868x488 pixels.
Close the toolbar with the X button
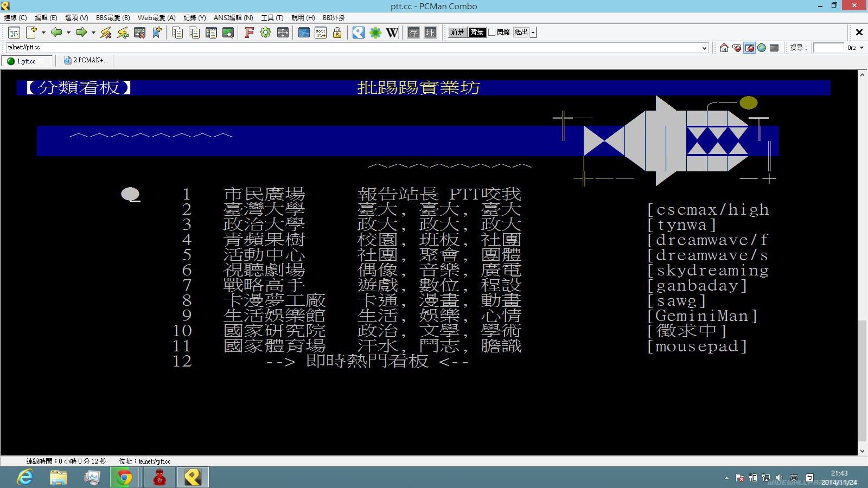tap(859, 33)
